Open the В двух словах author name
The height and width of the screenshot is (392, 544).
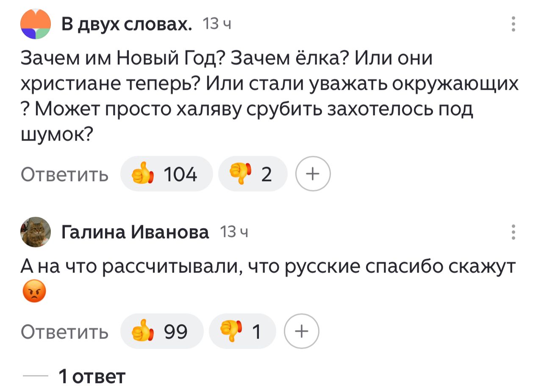pyautogui.click(x=127, y=25)
